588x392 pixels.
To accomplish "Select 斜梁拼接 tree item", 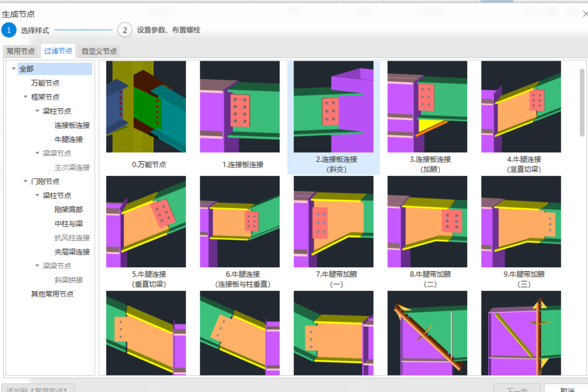I will [x=68, y=280].
